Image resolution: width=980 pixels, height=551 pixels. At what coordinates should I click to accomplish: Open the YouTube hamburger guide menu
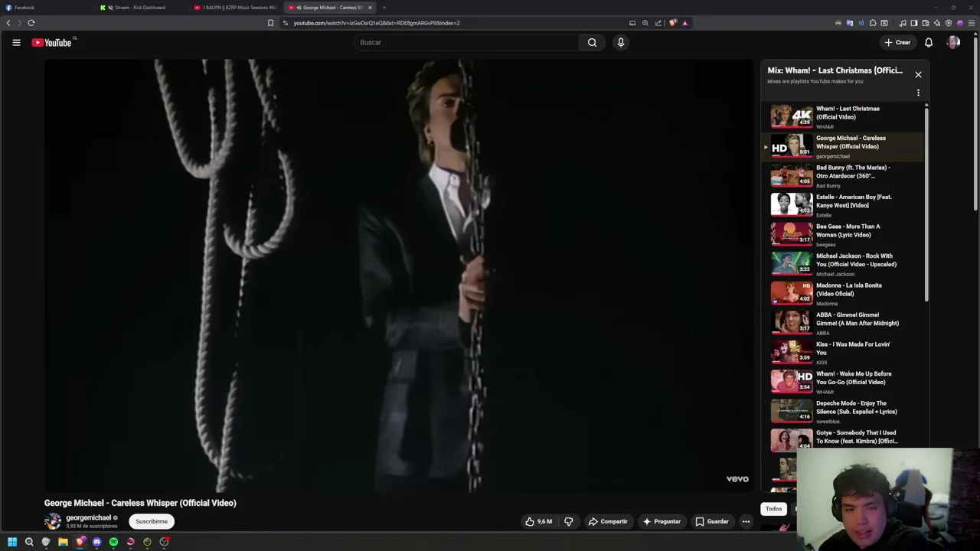coord(16,43)
